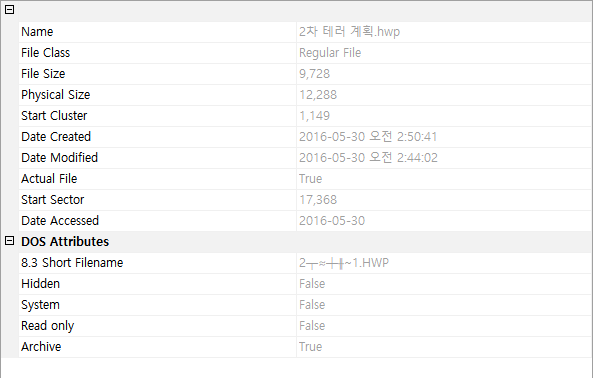Select the File Class label
The height and width of the screenshot is (378, 593).
pos(45,53)
